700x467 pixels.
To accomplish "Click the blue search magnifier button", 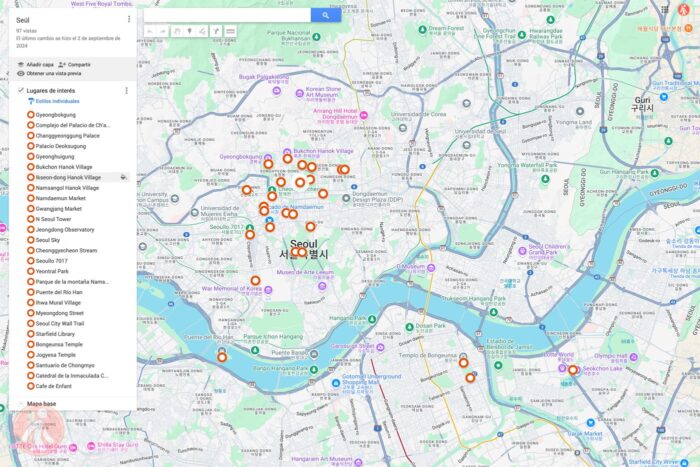I will [x=326, y=15].
